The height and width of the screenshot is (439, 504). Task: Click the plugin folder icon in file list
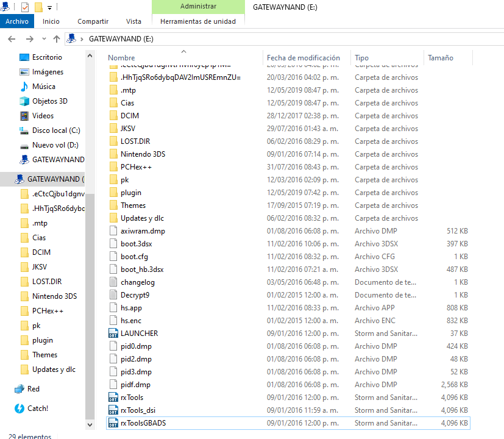point(113,192)
